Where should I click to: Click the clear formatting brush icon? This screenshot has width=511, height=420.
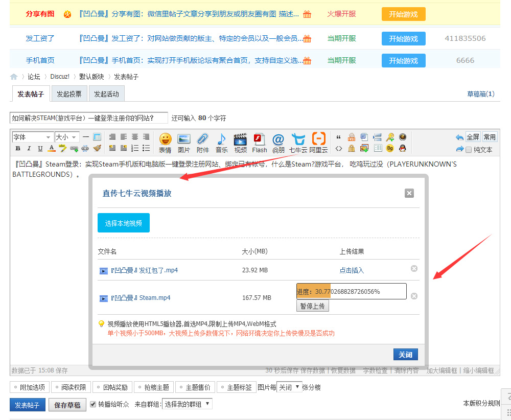[97, 148]
